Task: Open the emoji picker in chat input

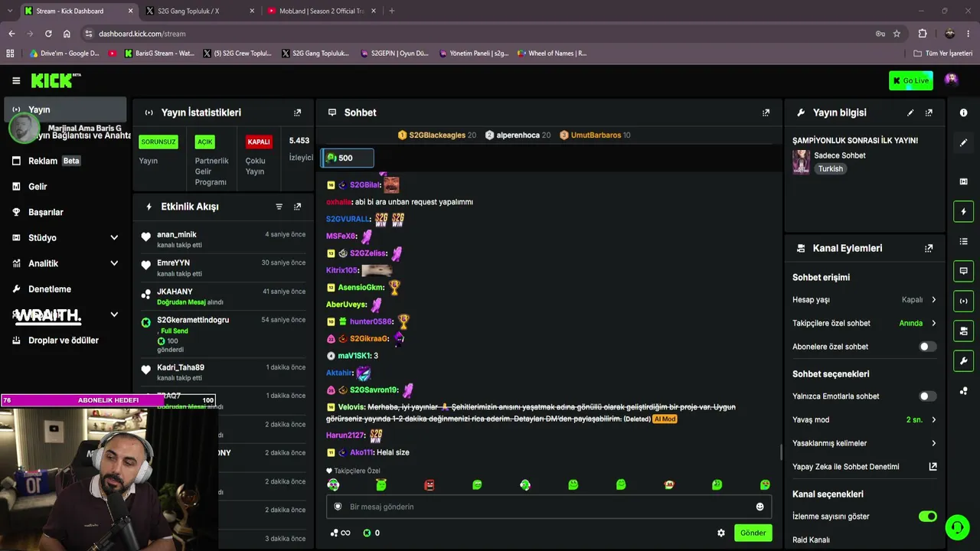Action: click(759, 507)
